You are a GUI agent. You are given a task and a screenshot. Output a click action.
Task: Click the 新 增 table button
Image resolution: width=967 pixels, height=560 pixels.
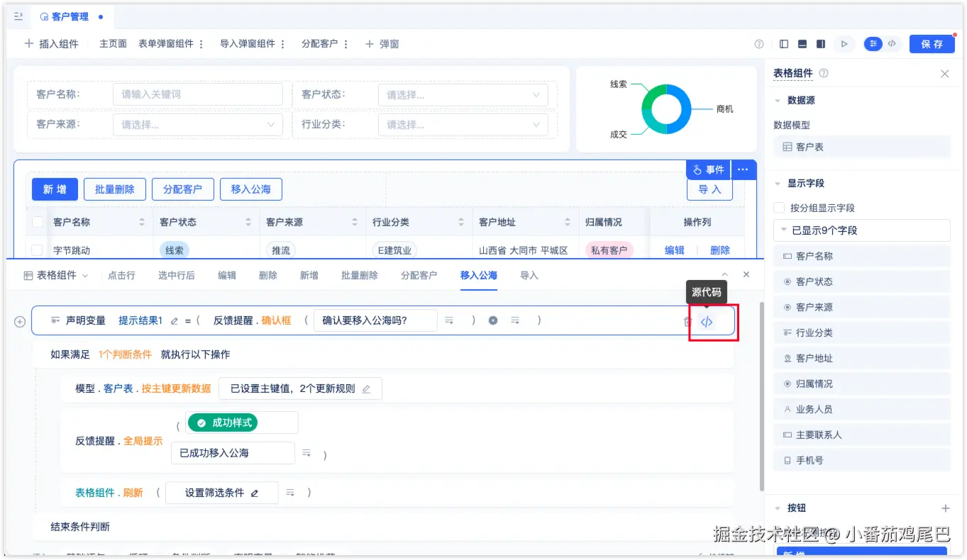(55, 189)
